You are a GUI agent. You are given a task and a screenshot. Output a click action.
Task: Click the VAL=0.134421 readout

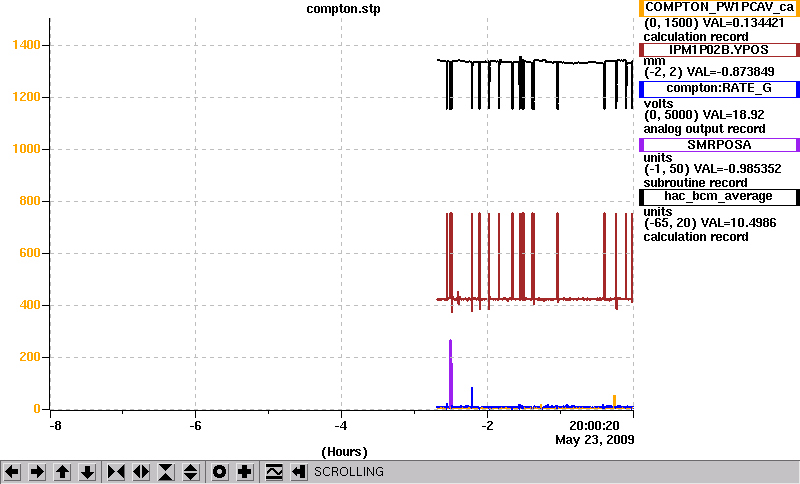coord(743,23)
